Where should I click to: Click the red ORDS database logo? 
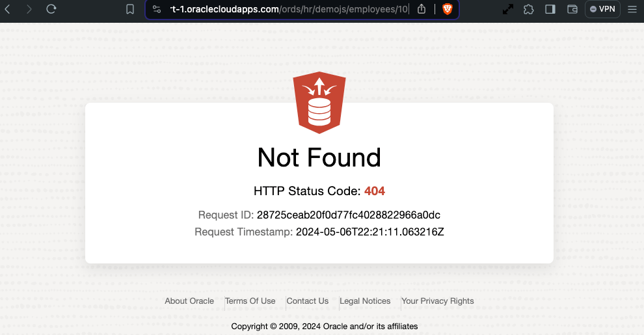(319, 103)
